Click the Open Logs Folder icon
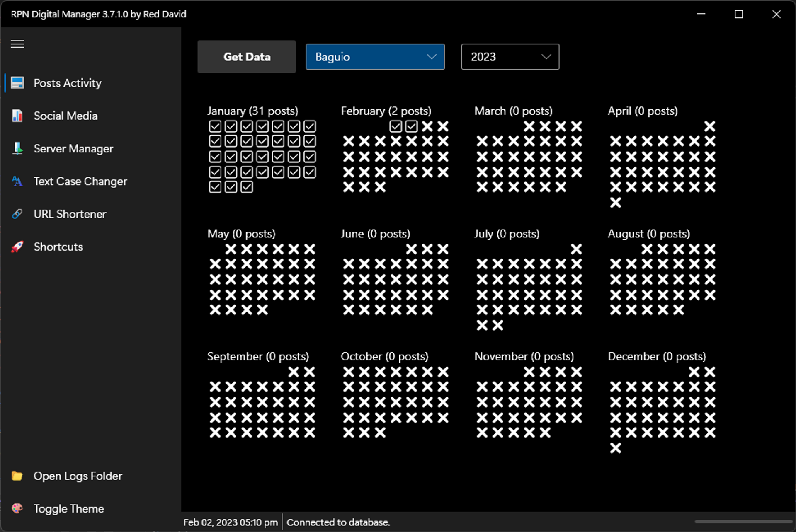 click(17, 476)
